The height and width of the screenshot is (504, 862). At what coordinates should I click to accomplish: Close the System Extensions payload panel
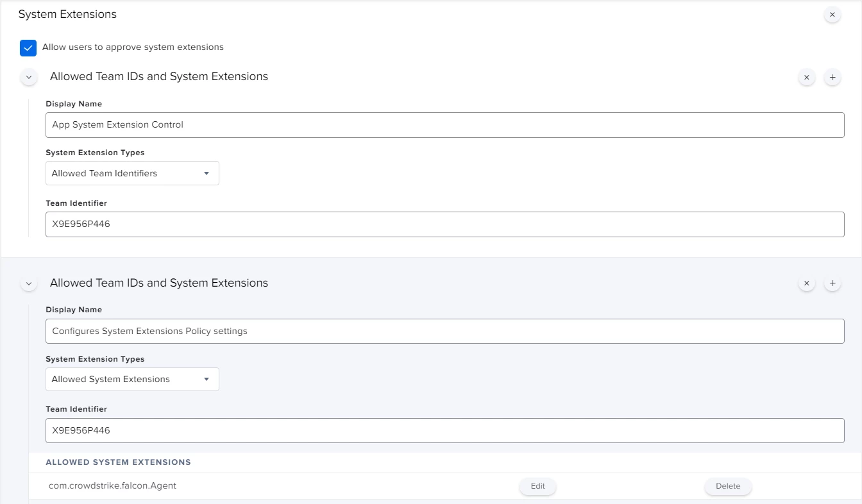point(832,14)
